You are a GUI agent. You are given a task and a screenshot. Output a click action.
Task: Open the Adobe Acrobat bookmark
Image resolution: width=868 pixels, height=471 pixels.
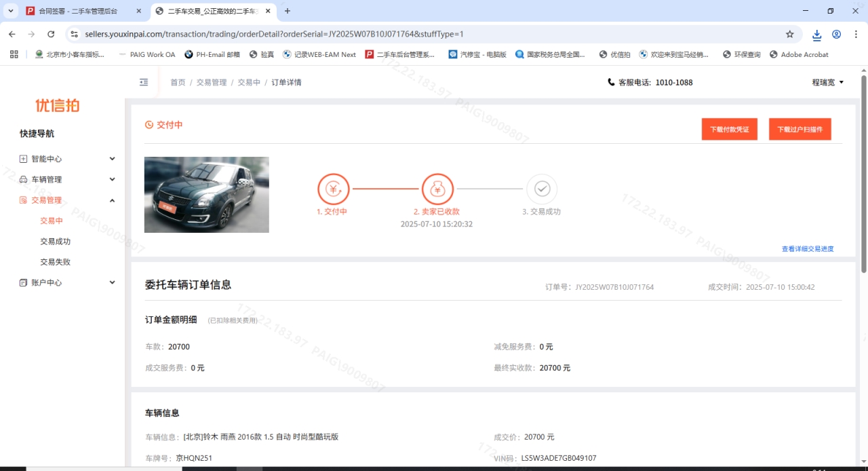(x=799, y=54)
